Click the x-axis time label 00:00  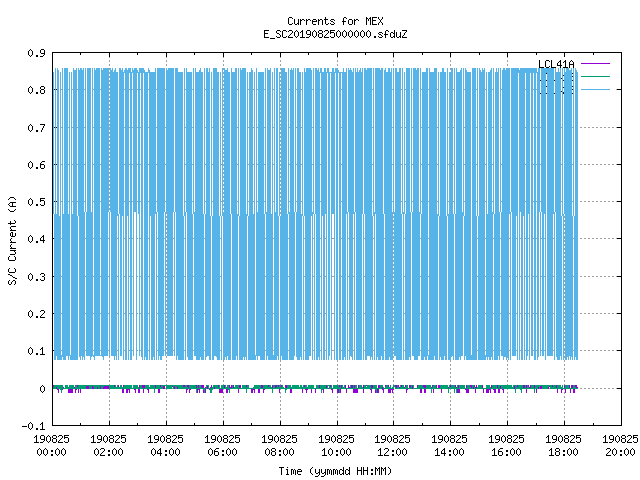[51, 452]
